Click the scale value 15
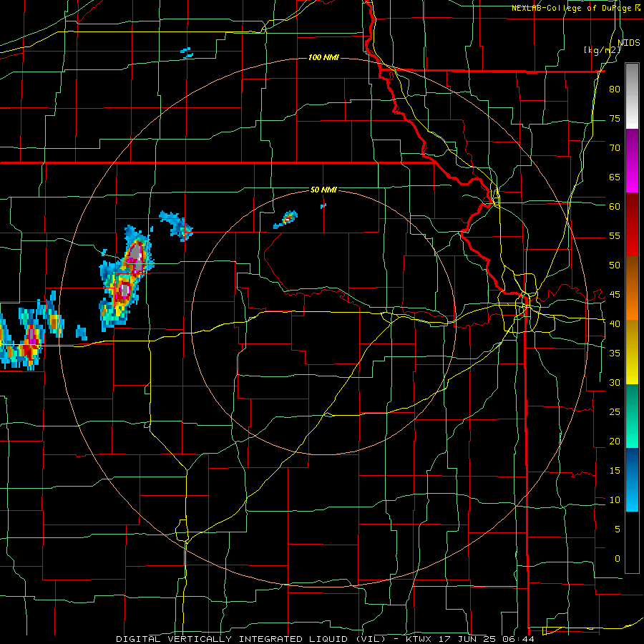644x644 pixels. point(615,470)
